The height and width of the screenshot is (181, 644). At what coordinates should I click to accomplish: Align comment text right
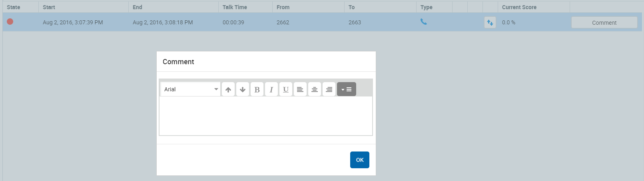coord(329,89)
